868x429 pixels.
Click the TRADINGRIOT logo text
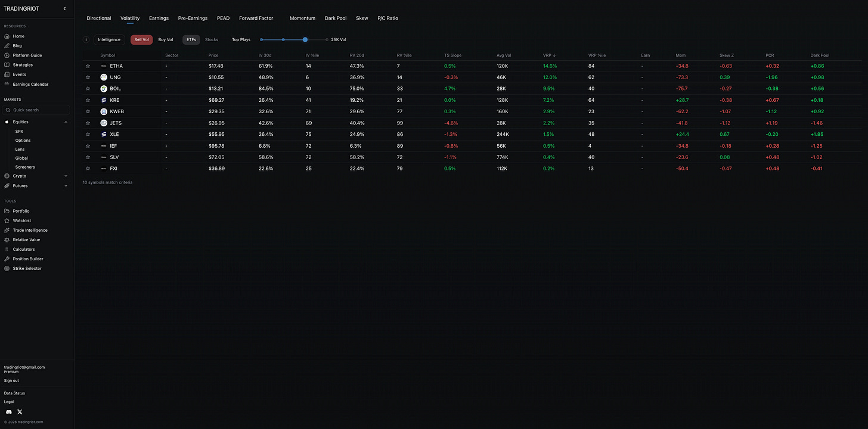tap(21, 9)
